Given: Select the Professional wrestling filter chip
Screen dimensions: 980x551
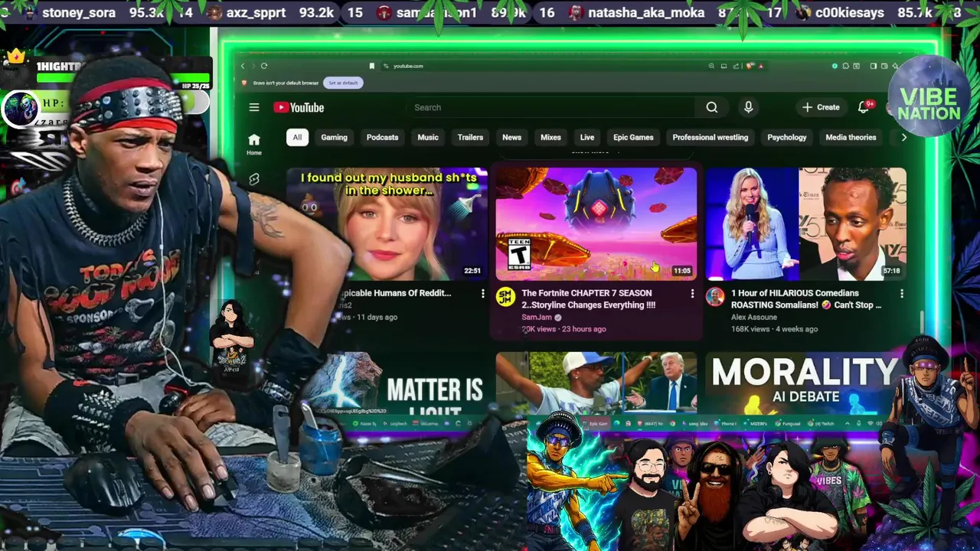Looking at the screenshot, I should coord(710,137).
